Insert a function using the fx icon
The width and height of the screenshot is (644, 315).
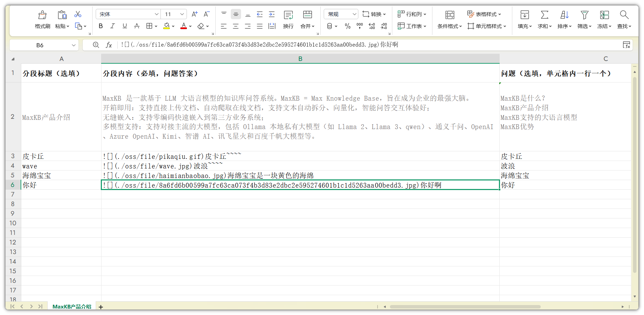pyautogui.click(x=109, y=45)
